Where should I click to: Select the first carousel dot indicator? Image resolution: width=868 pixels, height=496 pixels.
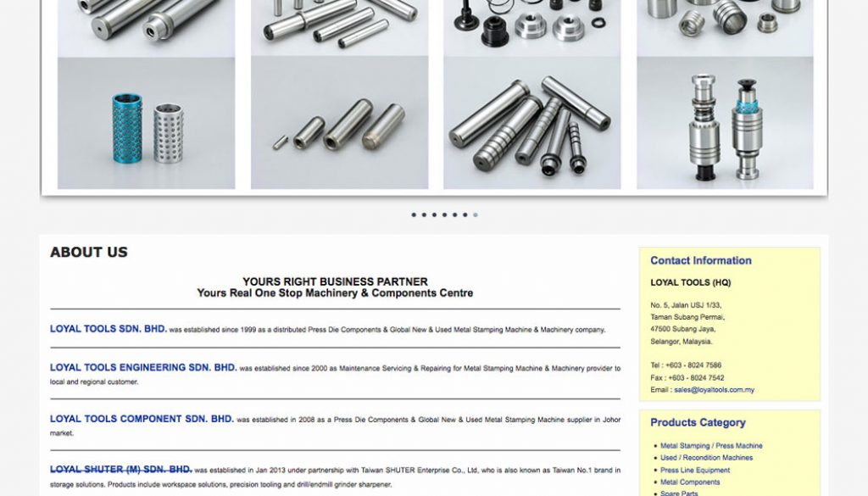[414, 215]
